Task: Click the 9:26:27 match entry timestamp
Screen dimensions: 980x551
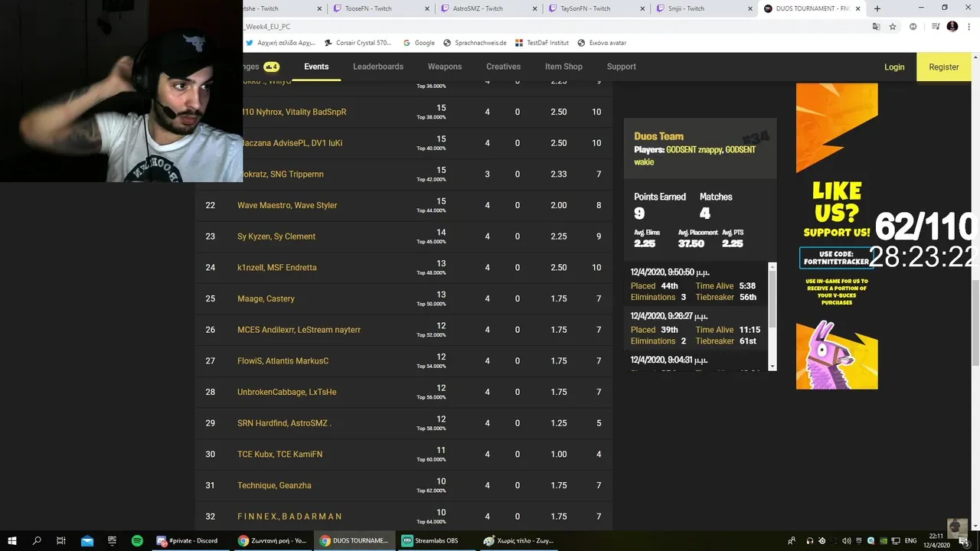Action: point(670,315)
